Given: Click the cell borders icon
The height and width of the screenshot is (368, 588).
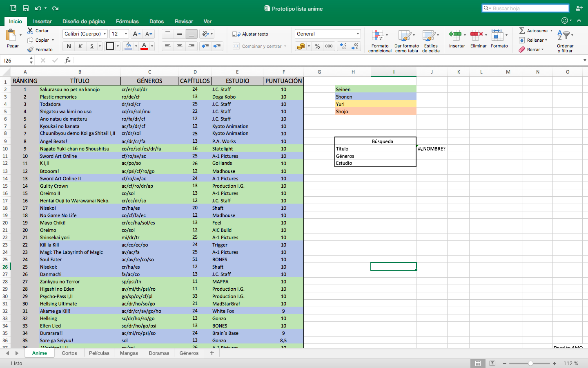Looking at the screenshot, I should (110, 46).
